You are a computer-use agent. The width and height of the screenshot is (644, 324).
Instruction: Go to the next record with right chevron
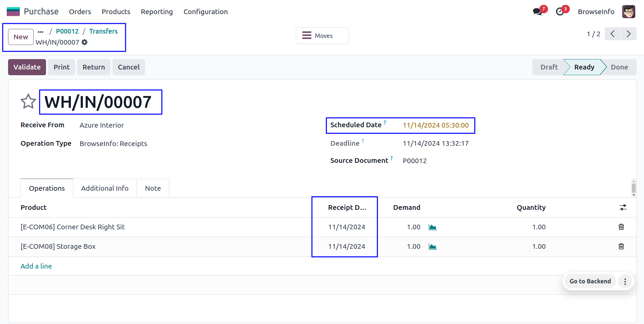coord(629,34)
